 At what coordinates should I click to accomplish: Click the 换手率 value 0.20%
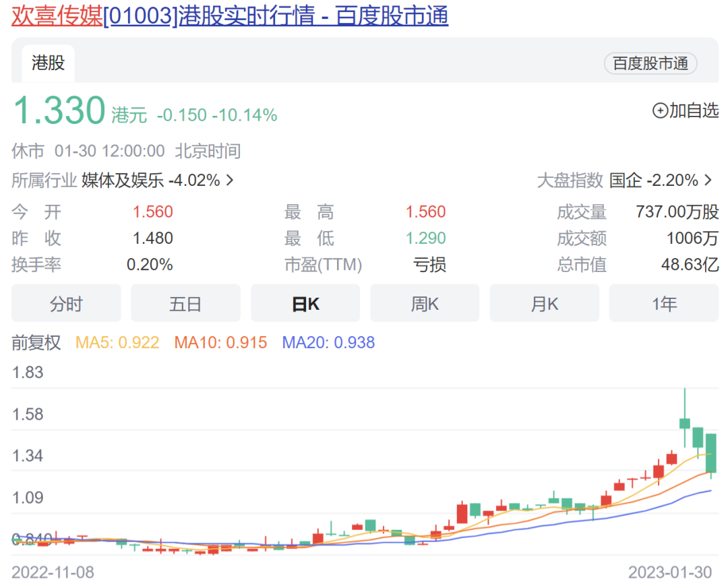click(150, 265)
